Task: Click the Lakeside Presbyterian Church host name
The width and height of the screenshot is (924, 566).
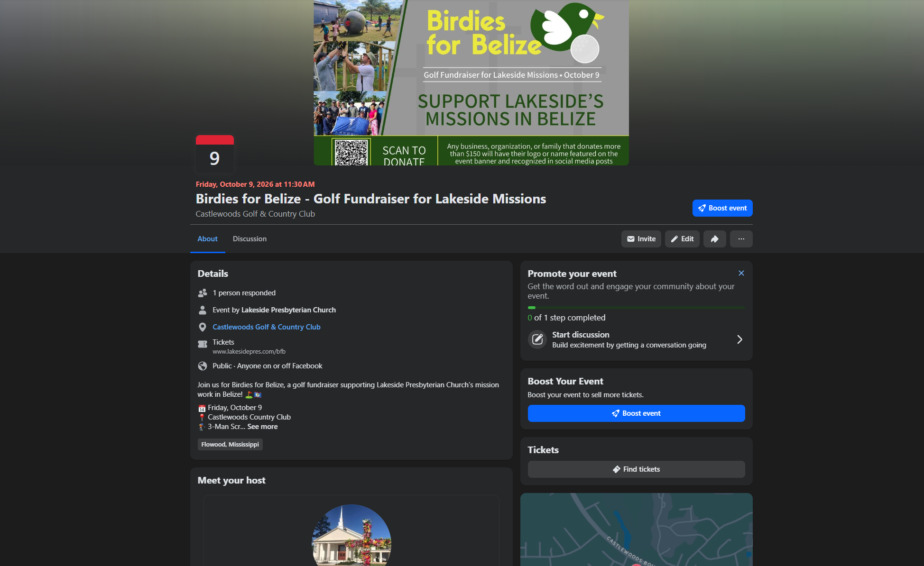Action: tap(288, 310)
